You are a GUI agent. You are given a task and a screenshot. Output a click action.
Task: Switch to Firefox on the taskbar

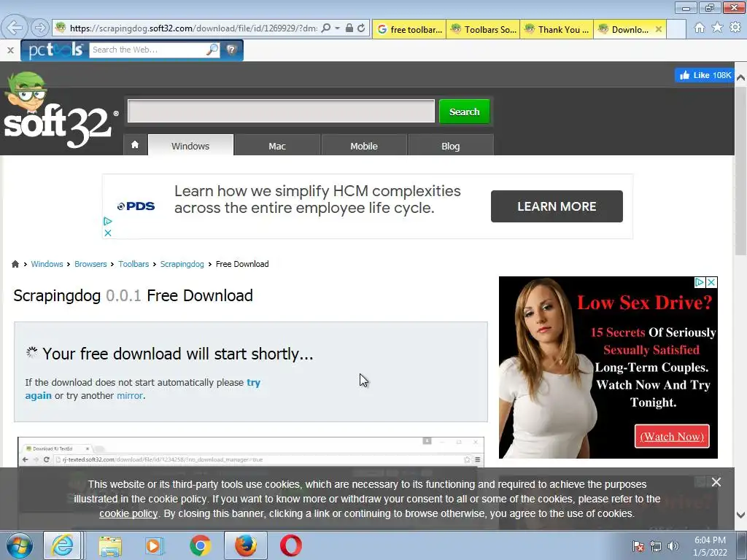[x=246, y=545]
